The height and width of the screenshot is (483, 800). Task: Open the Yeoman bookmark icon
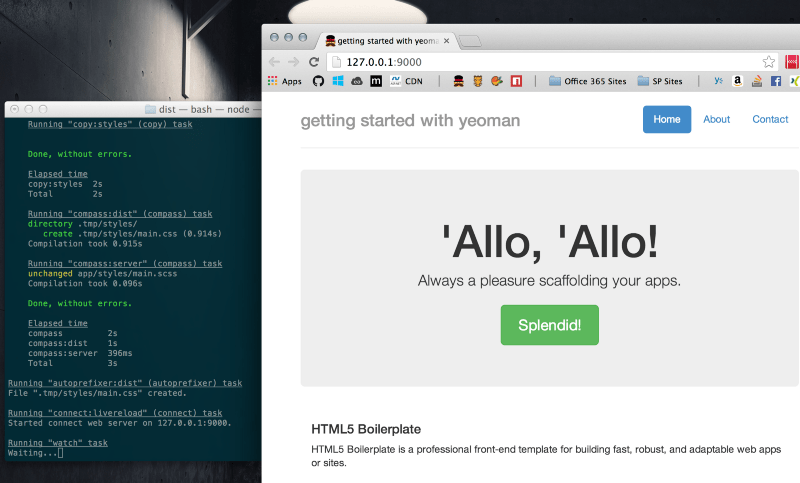[x=458, y=81]
